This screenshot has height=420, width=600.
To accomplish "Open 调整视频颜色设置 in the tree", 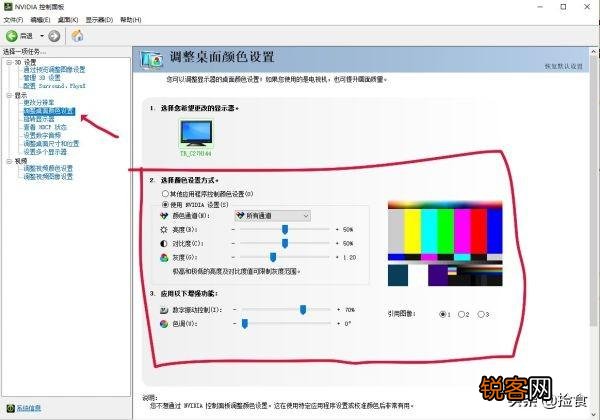I will click(48, 168).
